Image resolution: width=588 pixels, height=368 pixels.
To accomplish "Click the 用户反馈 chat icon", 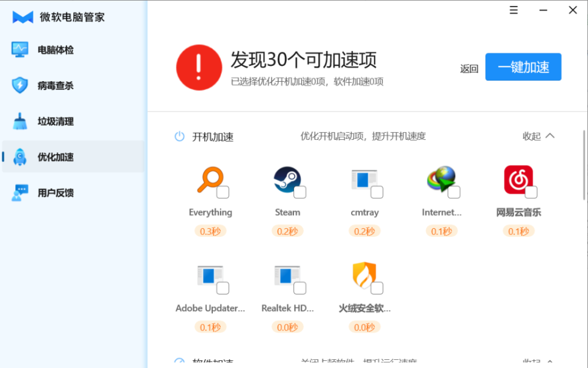I will pyautogui.click(x=19, y=193).
